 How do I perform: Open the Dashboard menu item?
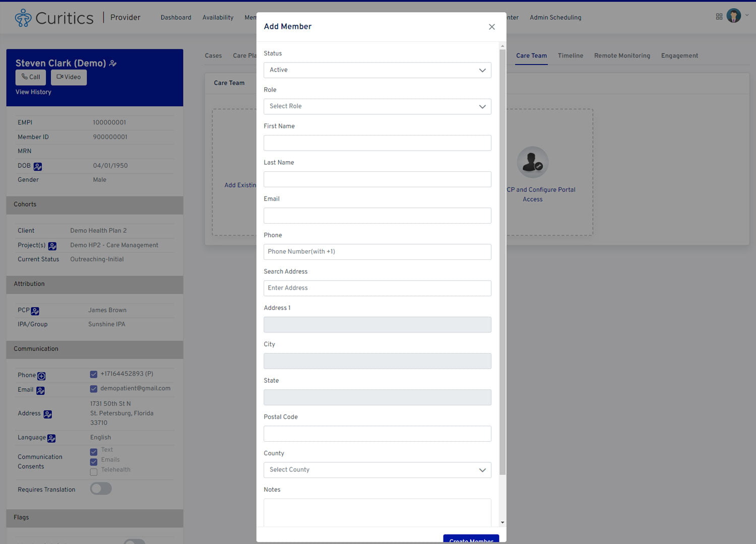pos(176,18)
